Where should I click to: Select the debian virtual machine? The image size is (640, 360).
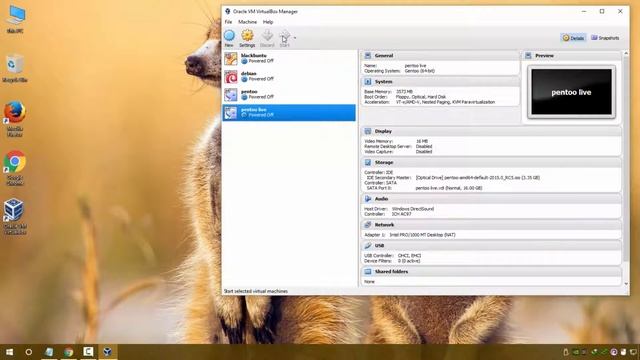(289, 76)
